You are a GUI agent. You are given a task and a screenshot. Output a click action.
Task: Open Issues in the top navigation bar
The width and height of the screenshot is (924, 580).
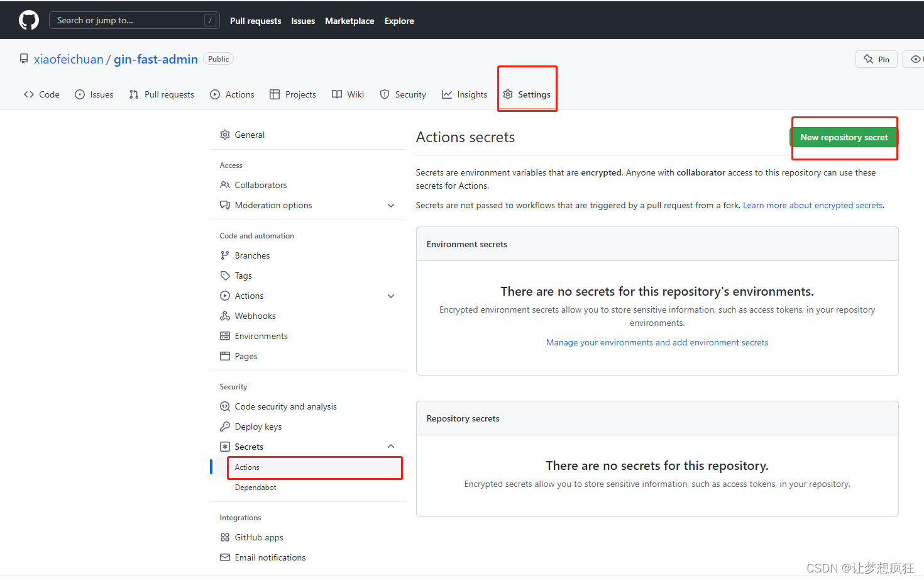click(x=303, y=21)
